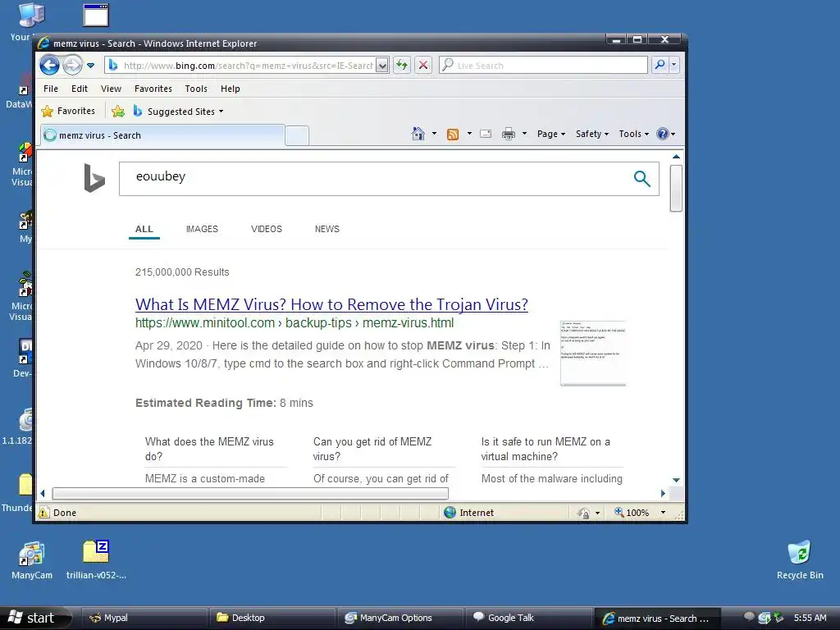The width and height of the screenshot is (840, 630).
Task: Switch to the VIDEOS tab
Action: (x=267, y=230)
